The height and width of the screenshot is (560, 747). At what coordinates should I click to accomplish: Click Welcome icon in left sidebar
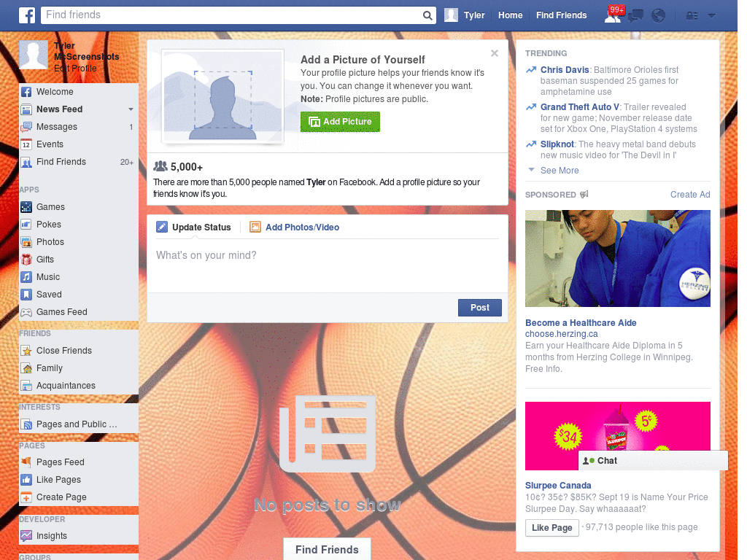pyautogui.click(x=26, y=92)
